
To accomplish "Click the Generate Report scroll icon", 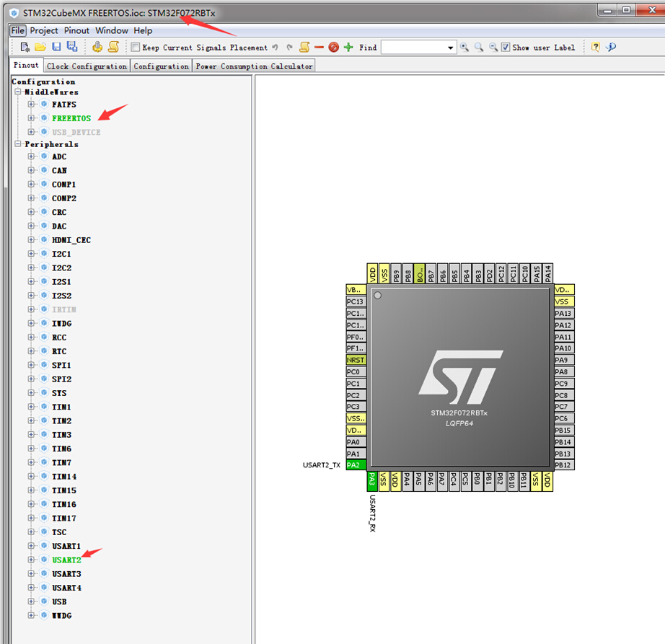I will coord(113,47).
